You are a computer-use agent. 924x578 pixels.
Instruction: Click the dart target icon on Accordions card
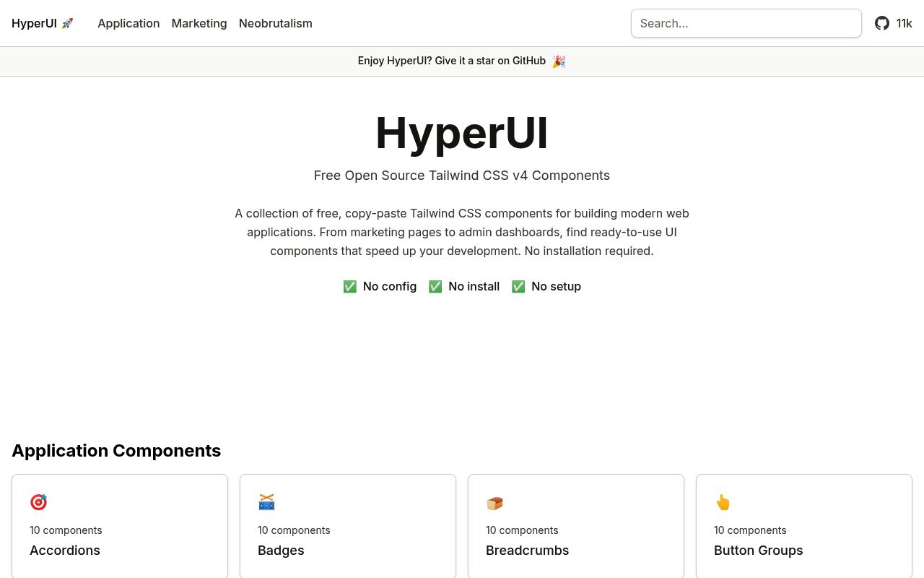(x=38, y=502)
